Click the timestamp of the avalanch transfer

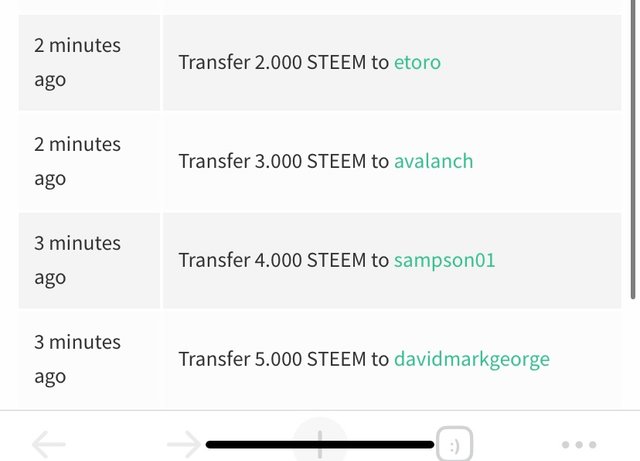77,161
